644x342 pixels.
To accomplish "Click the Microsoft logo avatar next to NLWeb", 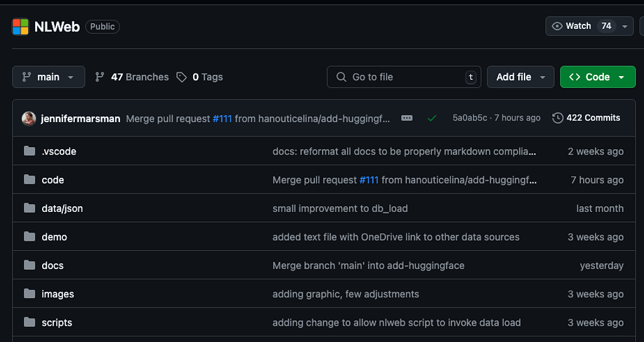I will pos(21,26).
